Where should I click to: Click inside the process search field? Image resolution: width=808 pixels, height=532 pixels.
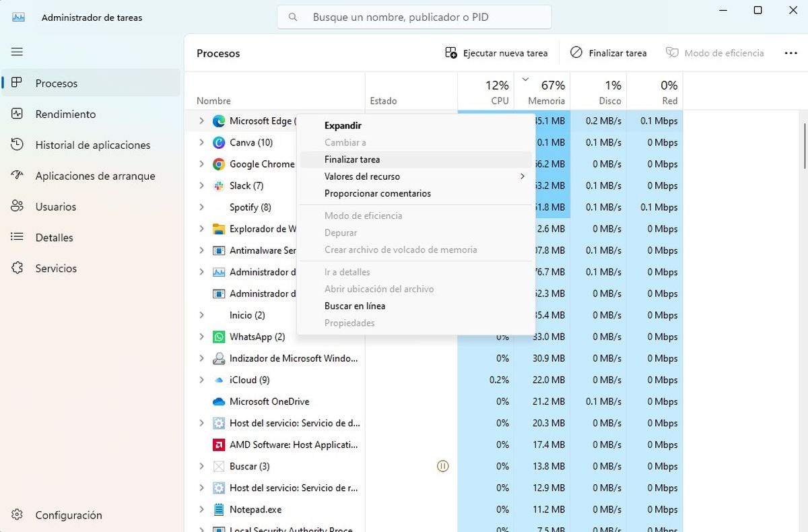[413, 17]
